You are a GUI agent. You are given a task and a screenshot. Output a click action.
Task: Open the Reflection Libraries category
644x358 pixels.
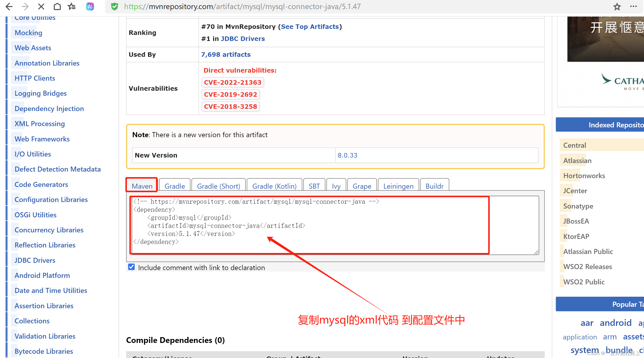click(45, 245)
